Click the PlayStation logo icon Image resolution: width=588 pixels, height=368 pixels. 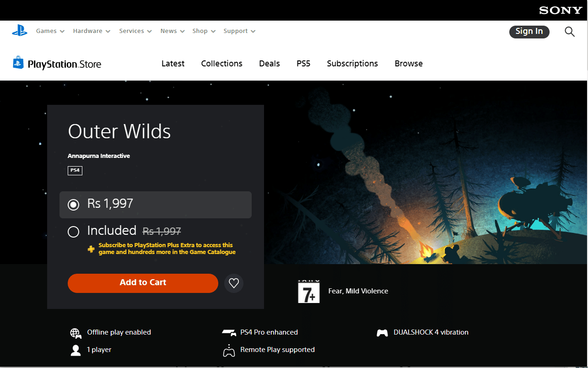[20, 31]
